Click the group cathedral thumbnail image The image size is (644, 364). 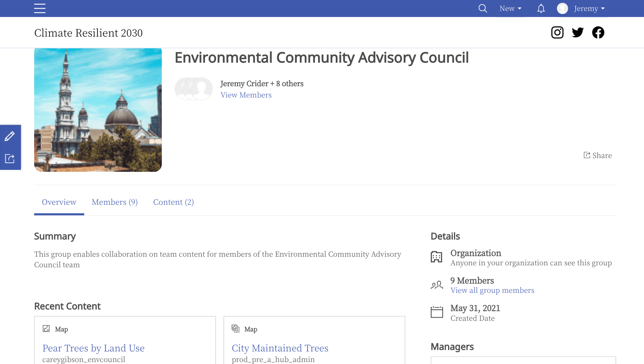[98, 110]
